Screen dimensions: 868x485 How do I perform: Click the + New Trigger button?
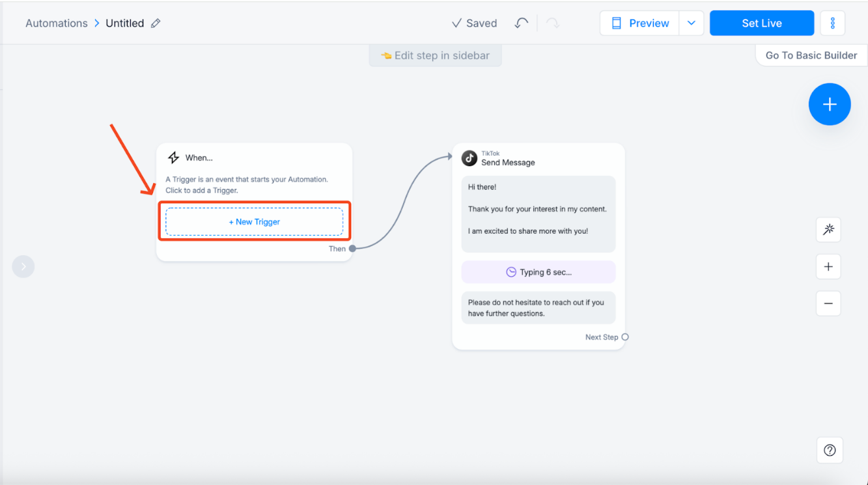254,221
